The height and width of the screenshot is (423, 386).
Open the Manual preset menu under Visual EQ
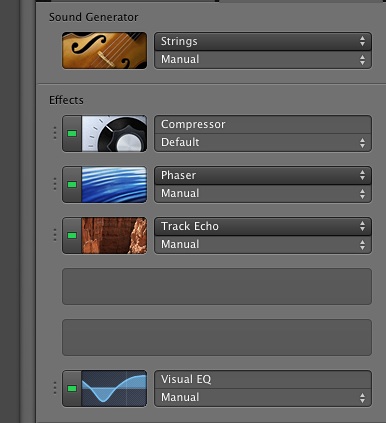tap(263, 398)
